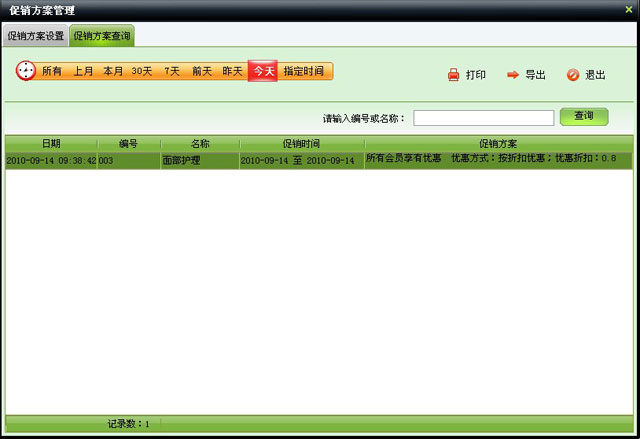Sort by the 日期 column header
The image size is (640, 439).
pyautogui.click(x=51, y=144)
